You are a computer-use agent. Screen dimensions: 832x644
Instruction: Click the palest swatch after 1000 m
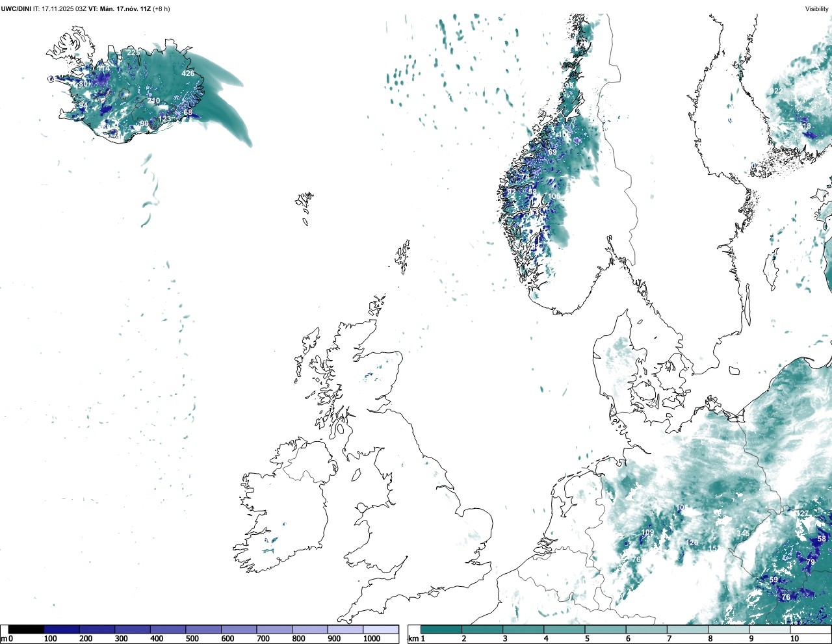[x=381, y=629]
